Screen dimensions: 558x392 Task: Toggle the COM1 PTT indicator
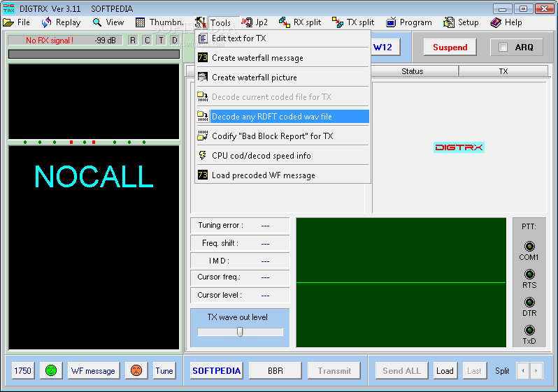(529, 246)
